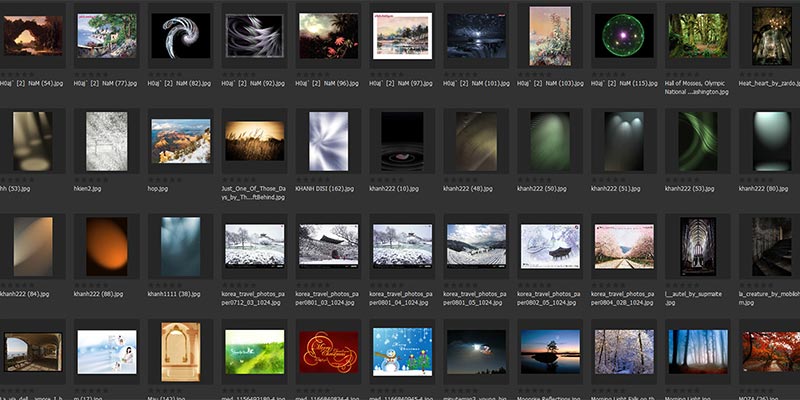
Task: Select the NaM (92).jpg white swirl thumbnail
Action: pos(255,36)
